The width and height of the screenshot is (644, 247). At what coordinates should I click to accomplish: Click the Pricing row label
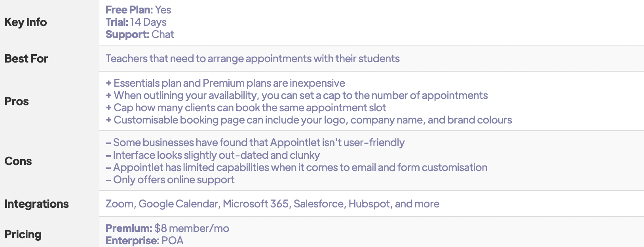coord(23,234)
